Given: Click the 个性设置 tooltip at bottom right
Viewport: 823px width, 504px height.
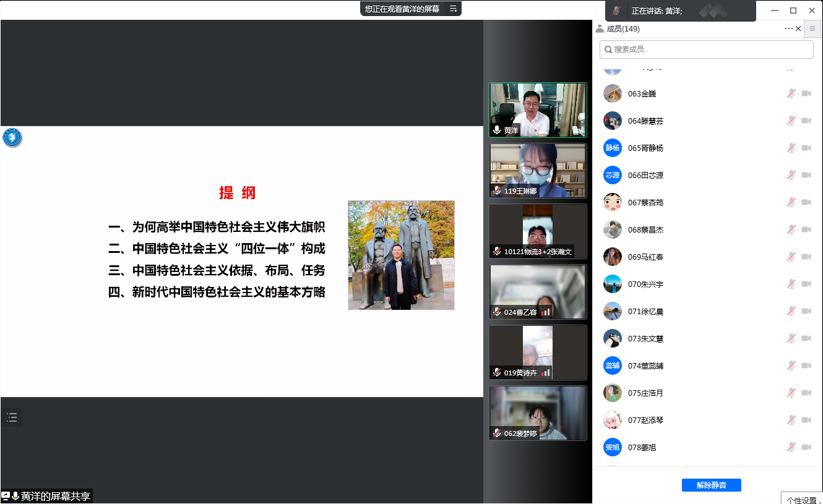Looking at the screenshot, I should pos(803,500).
